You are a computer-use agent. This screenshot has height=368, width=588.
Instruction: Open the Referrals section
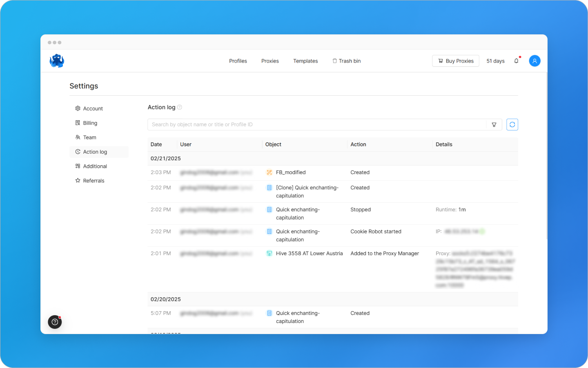click(x=94, y=180)
